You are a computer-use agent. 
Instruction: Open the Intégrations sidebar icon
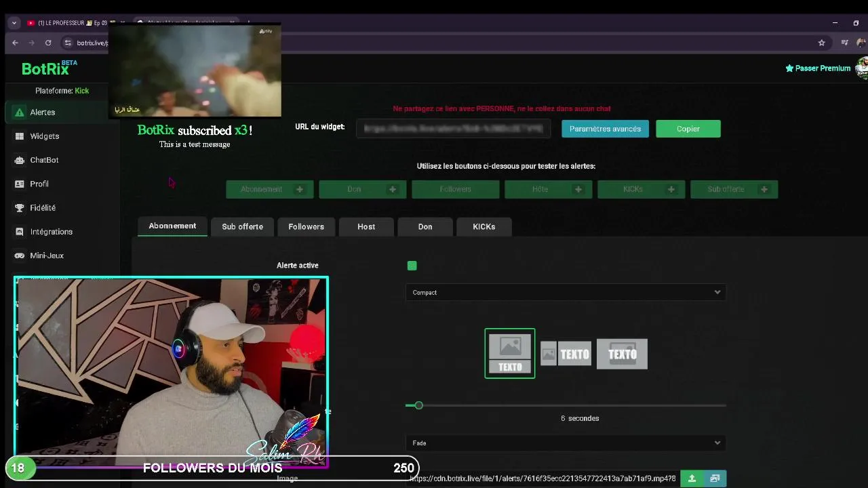[x=20, y=232]
